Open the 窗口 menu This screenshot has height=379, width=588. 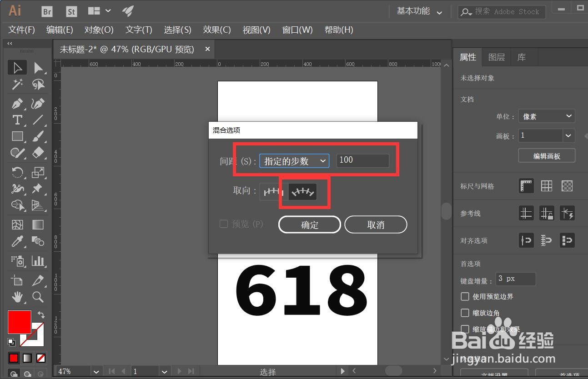point(297,30)
